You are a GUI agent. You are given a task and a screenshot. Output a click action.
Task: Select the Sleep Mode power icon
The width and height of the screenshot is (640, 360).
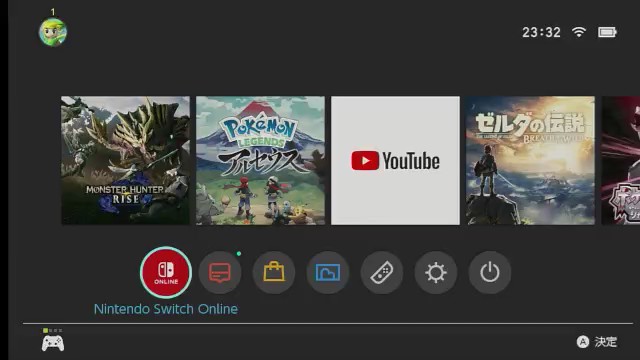pos(490,272)
